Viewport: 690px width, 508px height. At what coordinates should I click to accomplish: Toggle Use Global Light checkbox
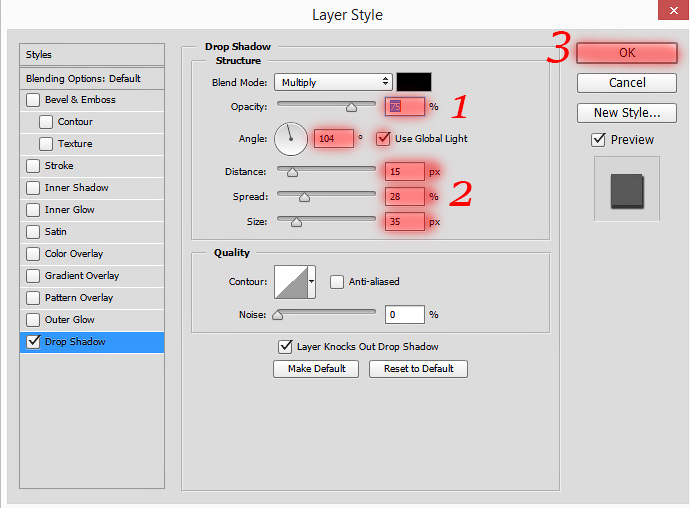[x=383, y=139]
